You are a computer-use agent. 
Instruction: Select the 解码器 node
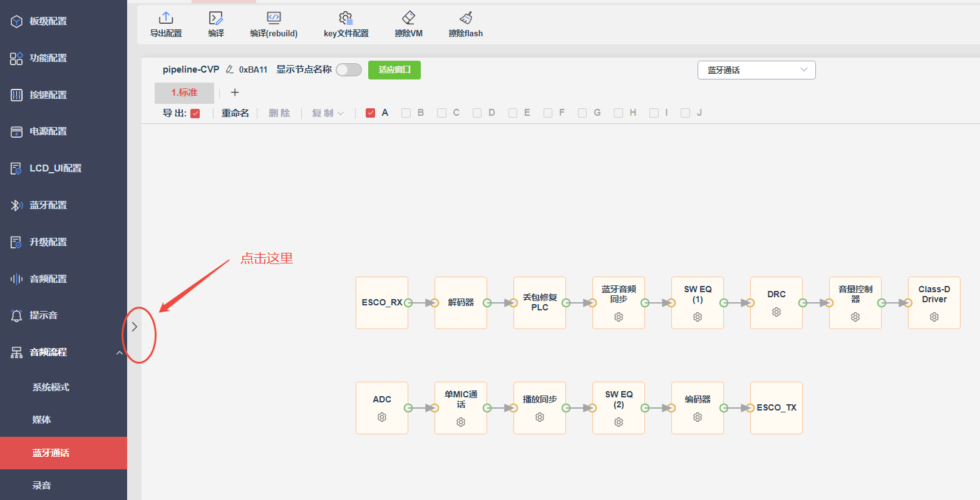click(x=461, y=303)
